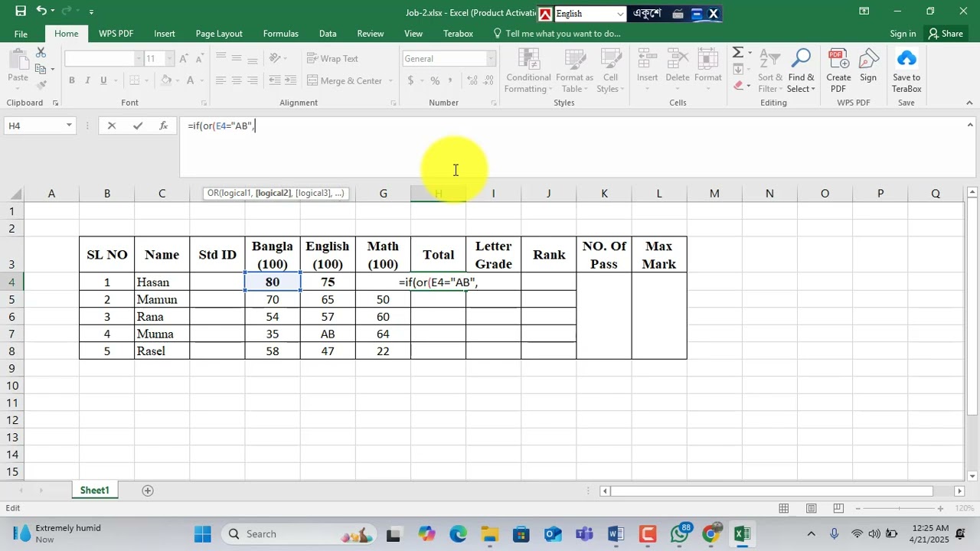Open Windows Start menu on taskbar

(202, 533)
